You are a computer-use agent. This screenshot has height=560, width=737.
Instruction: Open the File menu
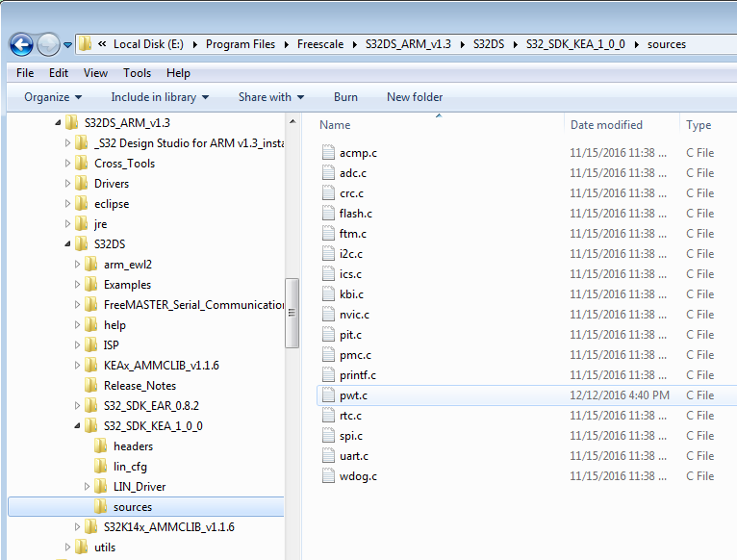pos(25,73)
